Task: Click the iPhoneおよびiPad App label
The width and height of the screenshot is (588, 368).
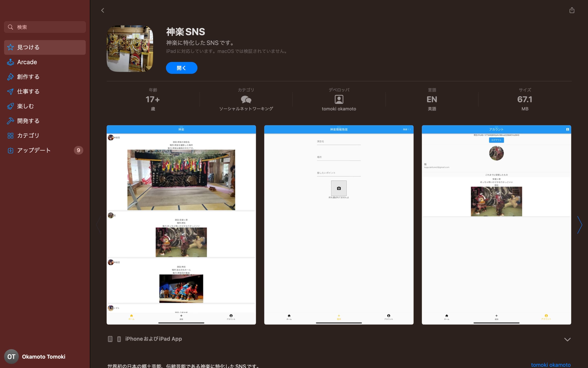Action: (x=154, y=339)
